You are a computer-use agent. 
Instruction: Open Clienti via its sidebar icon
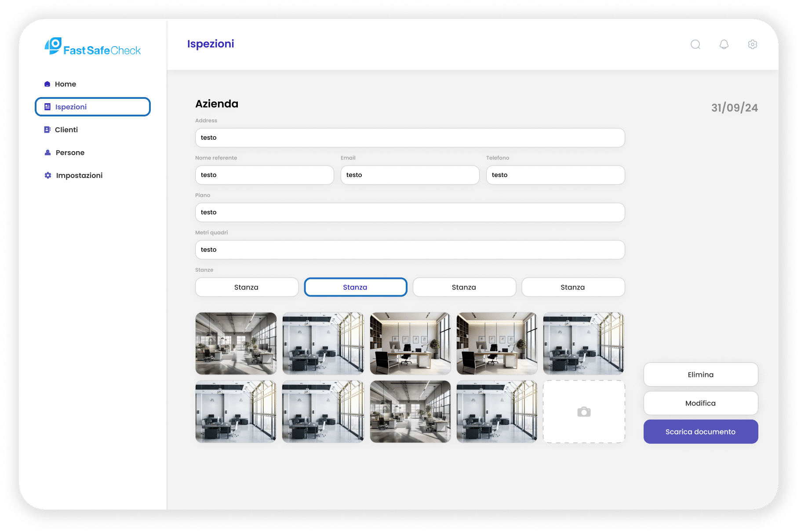click(47, 130)
